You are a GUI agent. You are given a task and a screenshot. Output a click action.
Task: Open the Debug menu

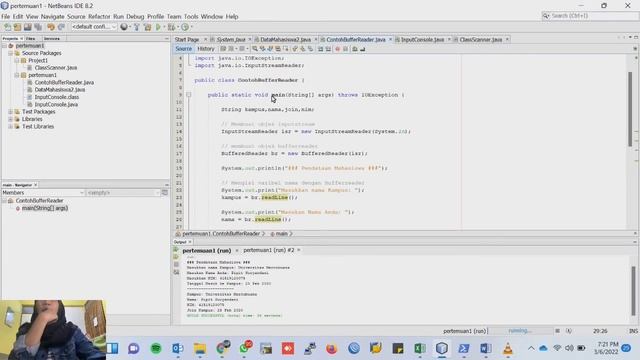[135, 17]
